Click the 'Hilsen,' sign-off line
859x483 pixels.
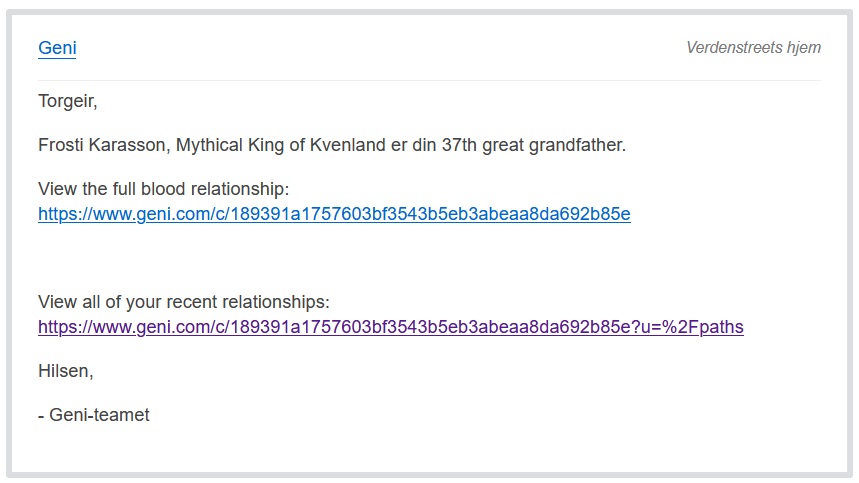point(66,371)
